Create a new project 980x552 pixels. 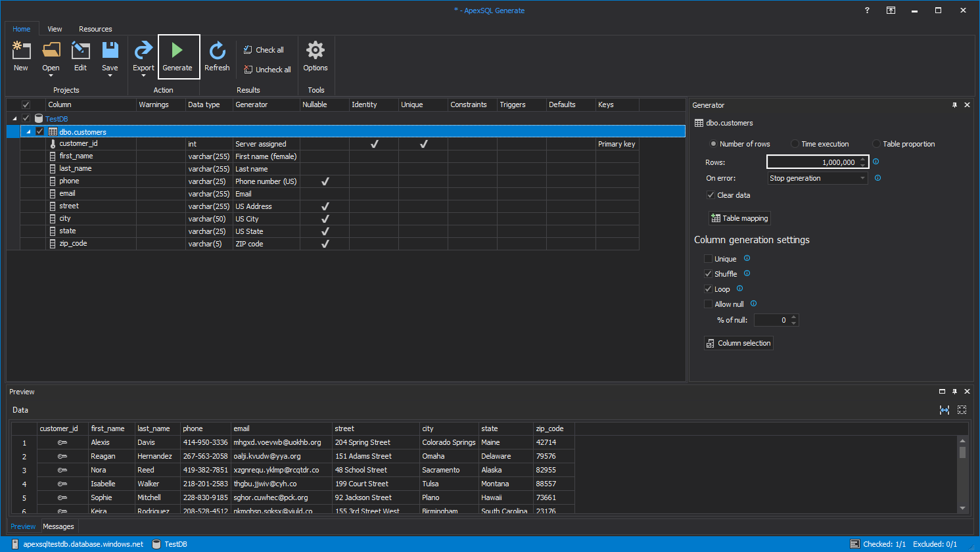(21, 57)
